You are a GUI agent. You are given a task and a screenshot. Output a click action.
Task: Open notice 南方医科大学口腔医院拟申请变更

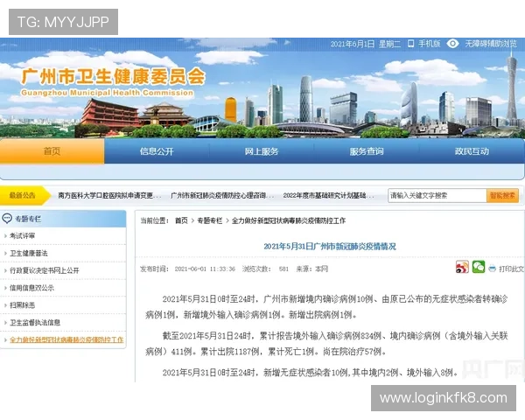coord(109,195)
